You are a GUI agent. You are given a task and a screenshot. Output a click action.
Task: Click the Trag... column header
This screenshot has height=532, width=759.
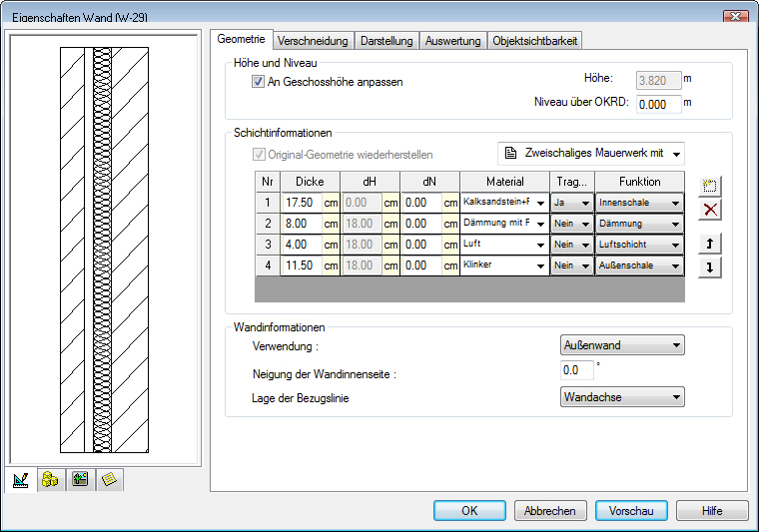[572, 182]
